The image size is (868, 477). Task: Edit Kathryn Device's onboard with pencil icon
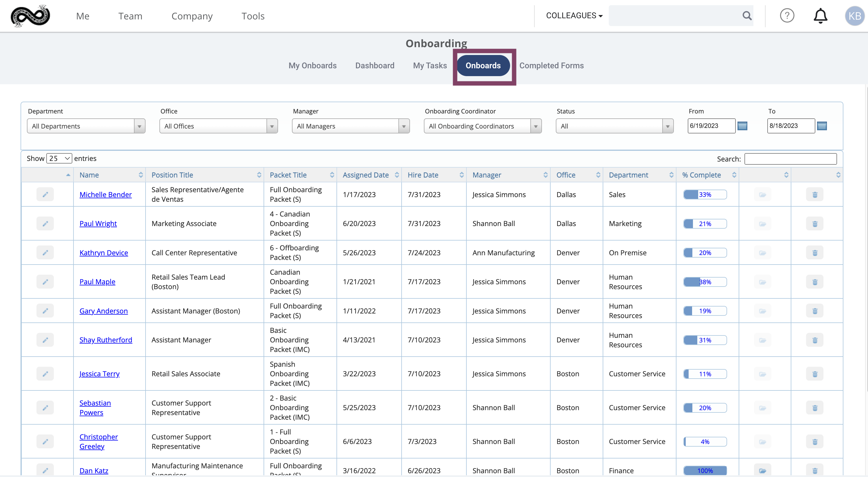[x=45, y=252]
